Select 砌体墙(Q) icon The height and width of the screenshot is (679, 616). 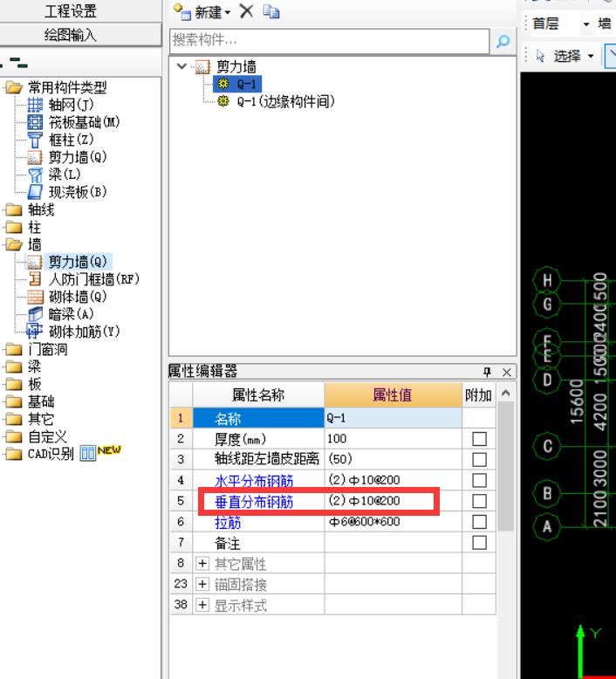[x=35, y=297]
